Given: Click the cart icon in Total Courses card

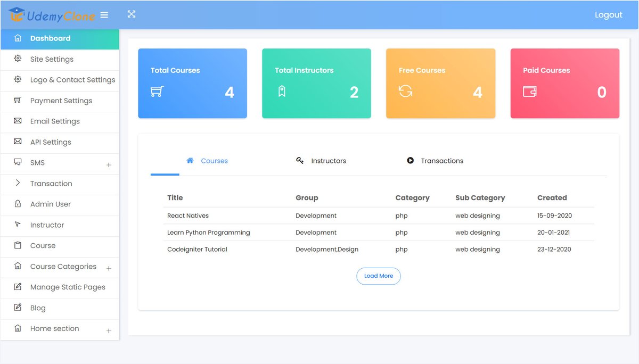Looking at the screenshot, I should pyautogui.click(x=157, y=92).
